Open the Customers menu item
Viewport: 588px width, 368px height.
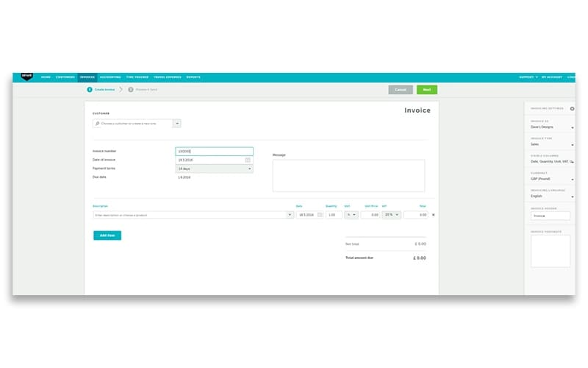(x=65, y=77)
